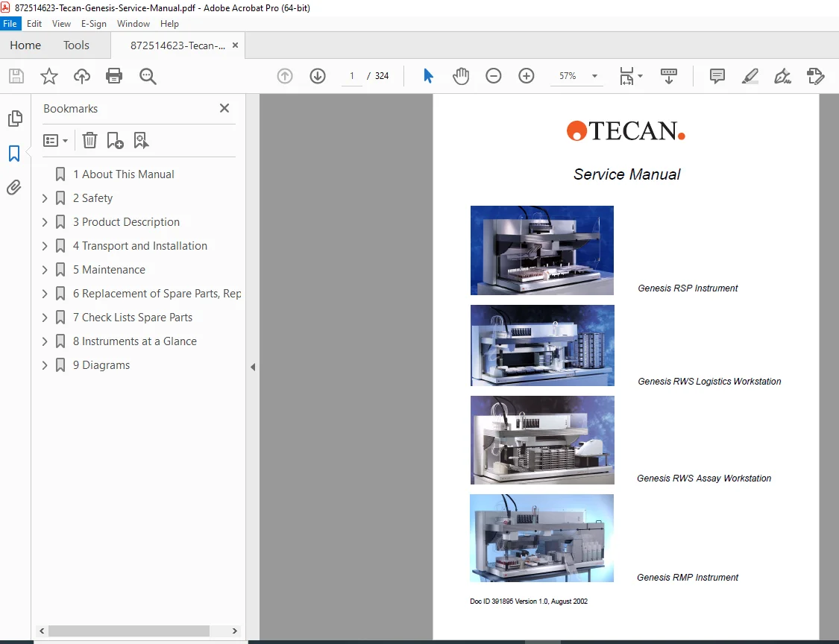This screenshot has width=839, height=644.
Task: Select the 872514623-Tecan document tab
Action: pyautogui.click(x=177, y=45)
